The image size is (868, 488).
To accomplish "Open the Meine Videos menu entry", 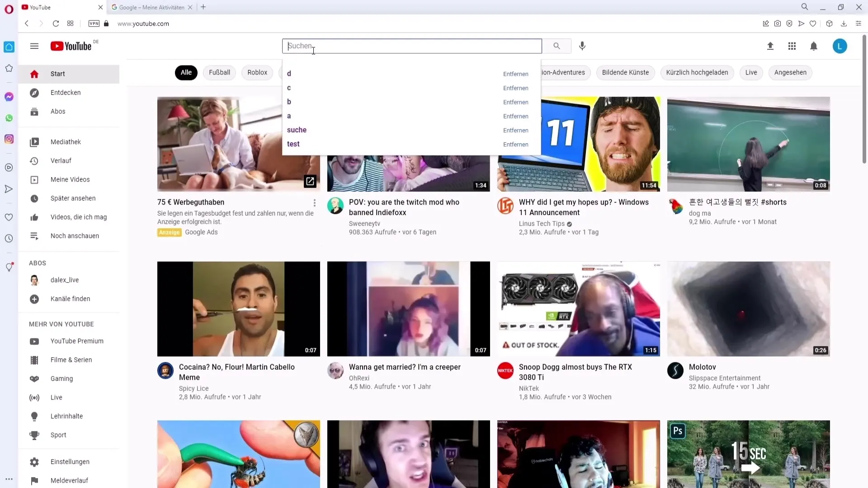I will (x=71, y=179).
